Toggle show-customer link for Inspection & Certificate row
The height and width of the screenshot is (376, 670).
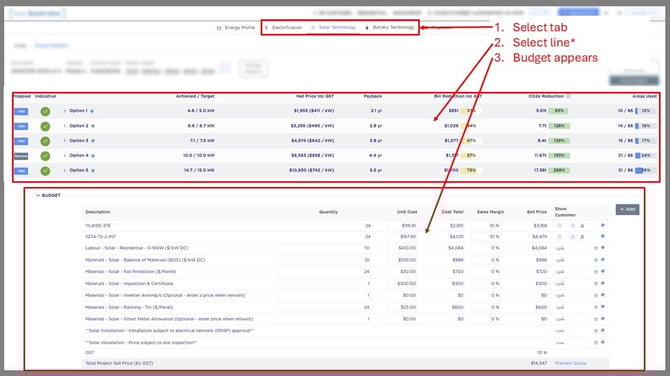tap(560, 284)
